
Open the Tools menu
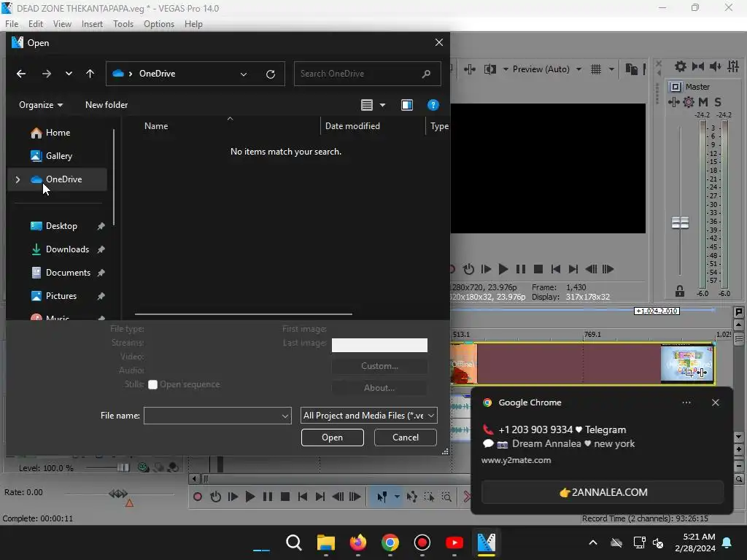click(123, 24)
